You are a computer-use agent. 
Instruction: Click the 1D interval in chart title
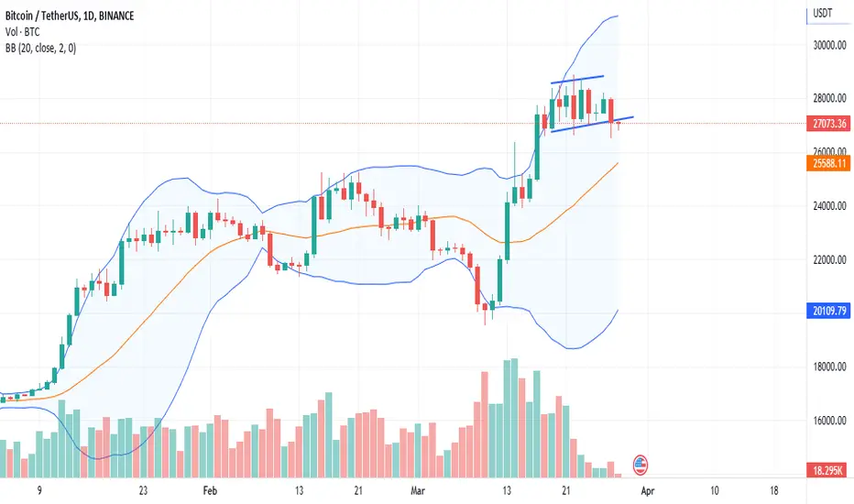(x=89, y=16)
